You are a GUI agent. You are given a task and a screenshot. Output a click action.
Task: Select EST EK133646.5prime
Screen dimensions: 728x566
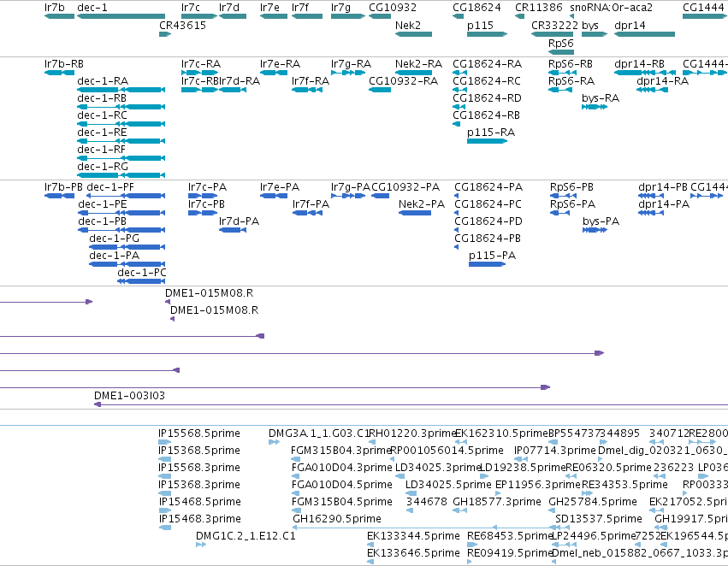coord(370,562)
